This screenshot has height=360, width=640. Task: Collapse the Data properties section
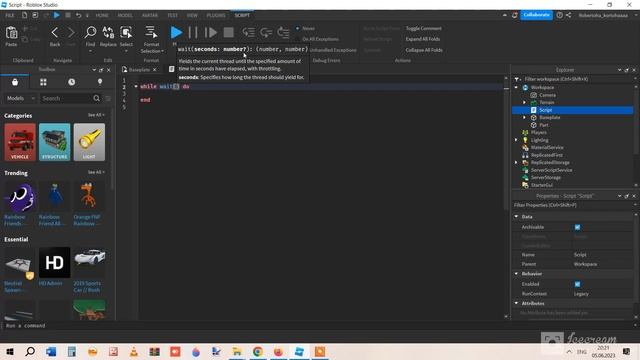tap(516, 216)
